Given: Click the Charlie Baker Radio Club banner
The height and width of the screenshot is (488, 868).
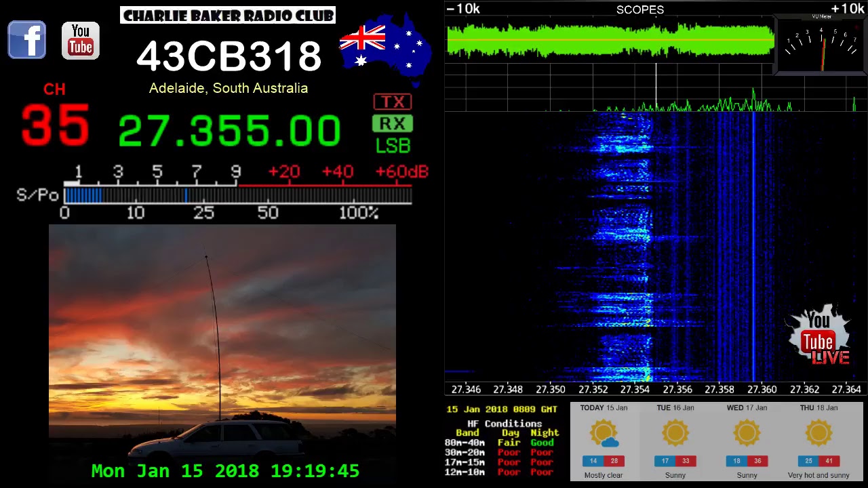Looking at the screenshot, I should (228, 16).
